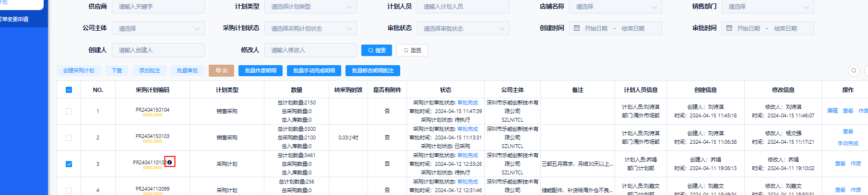This screenshot has width=868, height=195.
Task: Click remark 三部五月需求，月结30天以上
Action: point(578,164)
